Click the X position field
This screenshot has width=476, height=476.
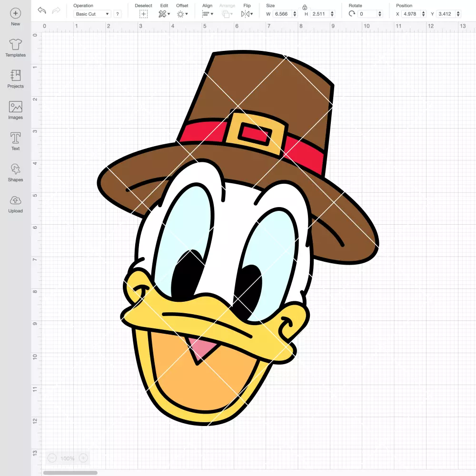pyautogui.click(x=411, y=14)
